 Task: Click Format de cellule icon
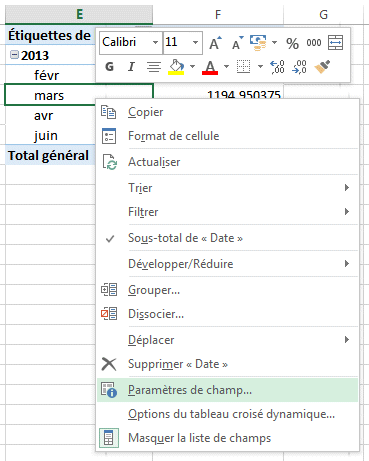tap(109, 136)
